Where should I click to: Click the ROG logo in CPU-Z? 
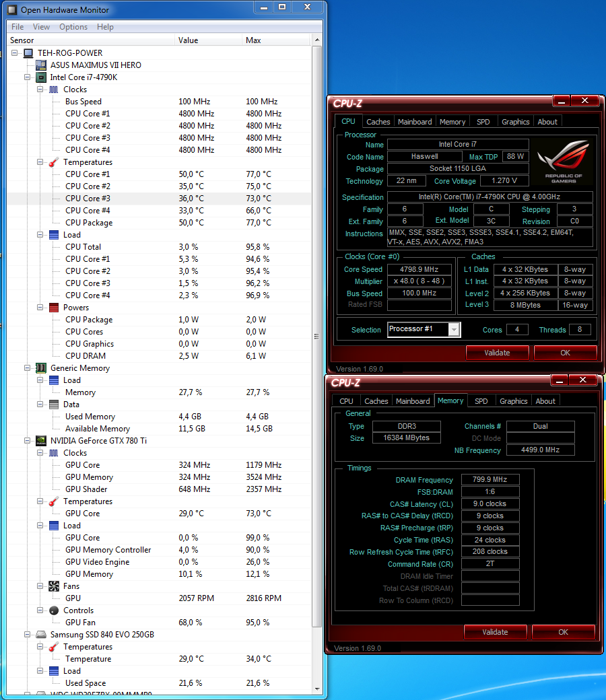[564, 162]
